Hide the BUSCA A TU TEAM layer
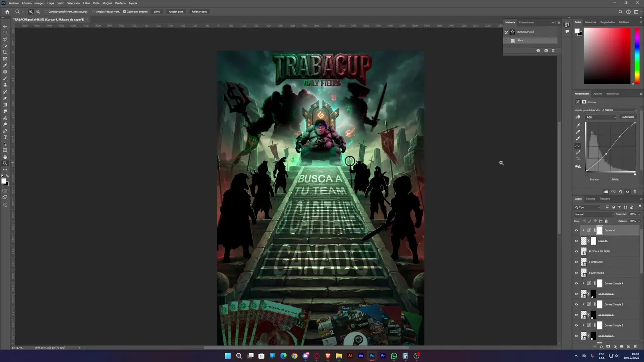This screenshot has width=644, height=362. tap(577, 251)
